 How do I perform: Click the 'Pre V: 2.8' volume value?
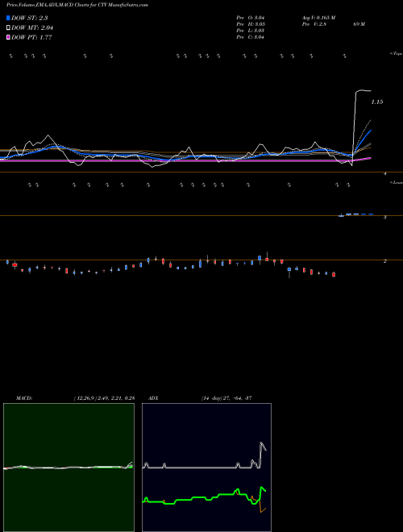tap(314, 24)
